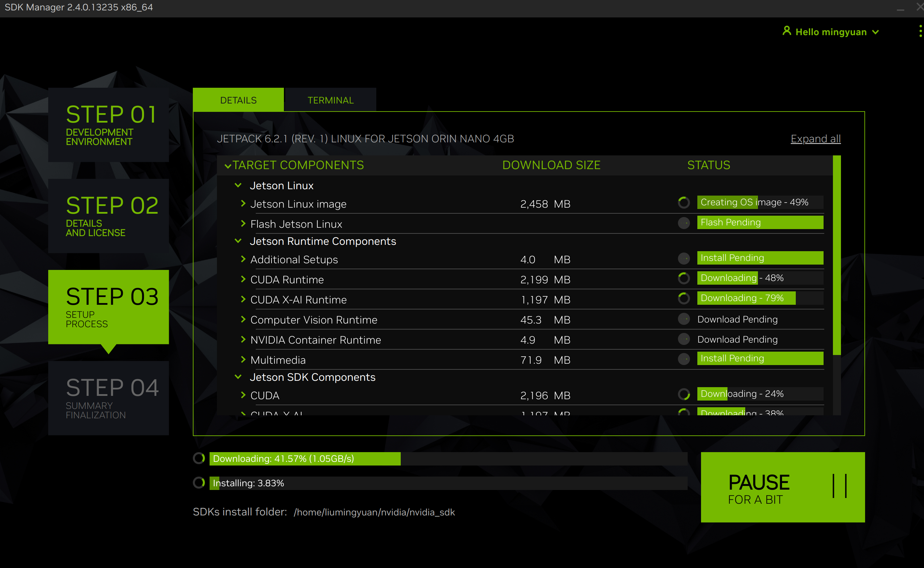Screen dimensions: 924x568
Task: Select the Details tab
Action: click(238, 100)
